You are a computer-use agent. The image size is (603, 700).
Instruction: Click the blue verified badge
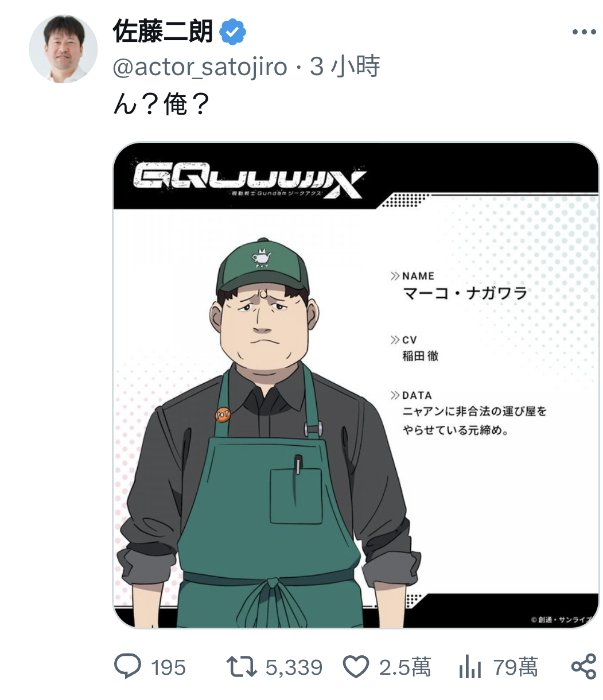pos(233,32)
